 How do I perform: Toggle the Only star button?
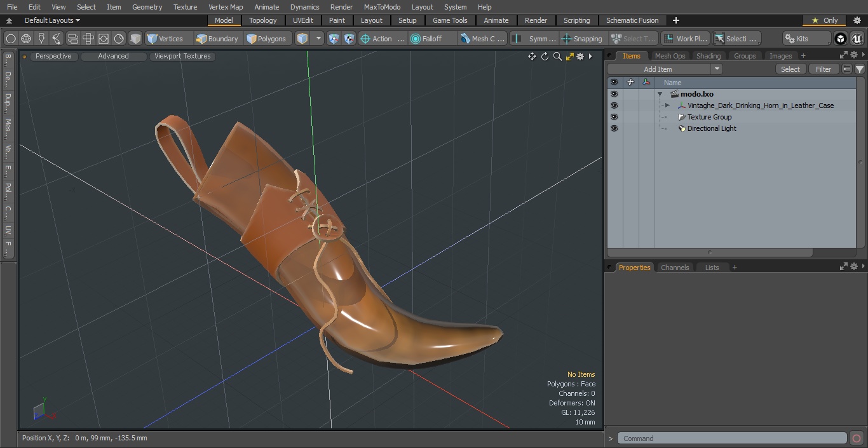point(824,20)
